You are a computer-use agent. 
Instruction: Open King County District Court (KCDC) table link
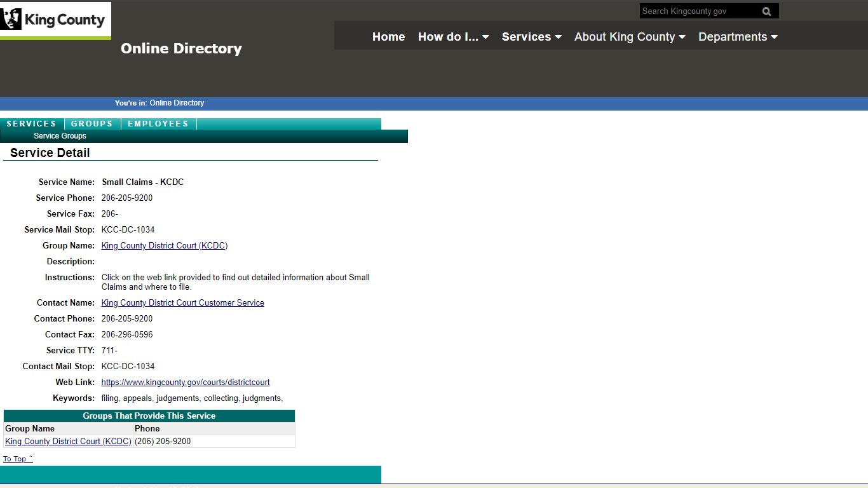(x=68, y=441)
